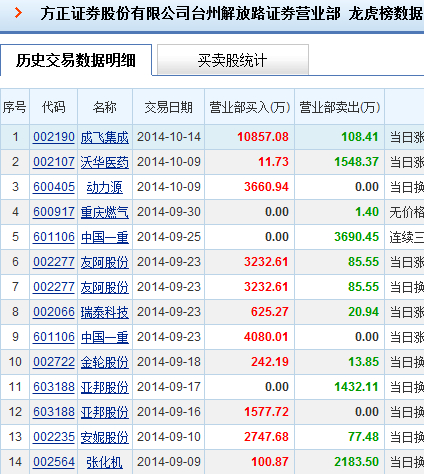The image size is (424, 474).
Task: Open 安妮股份 stock name link
Action: 105,437
